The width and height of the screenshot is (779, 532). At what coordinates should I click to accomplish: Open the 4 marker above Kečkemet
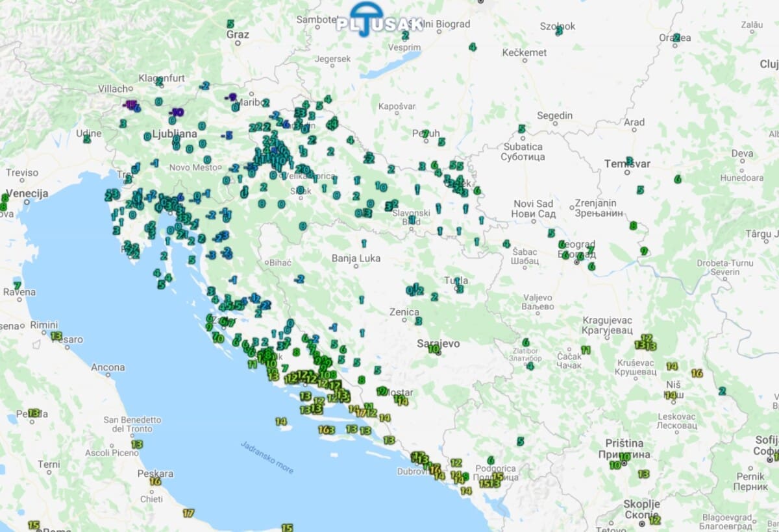point(472,47)
